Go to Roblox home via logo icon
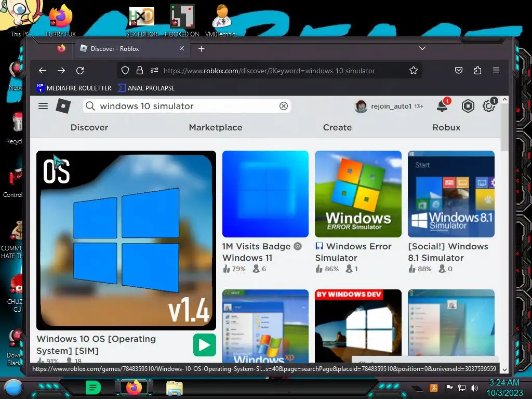 click(x=63, y=106)
